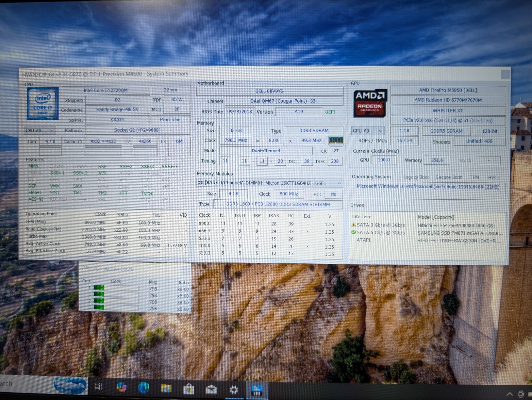The width and height of the screenshot is (532, 400).
Task: Click the warning icon next to SATA 3 Gb/s
Action: point(353,225)
